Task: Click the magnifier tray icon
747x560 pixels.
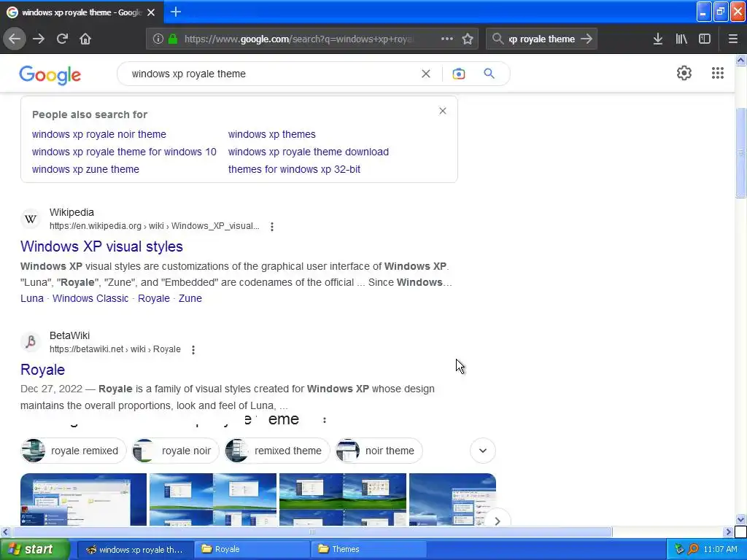Action: 693,549
